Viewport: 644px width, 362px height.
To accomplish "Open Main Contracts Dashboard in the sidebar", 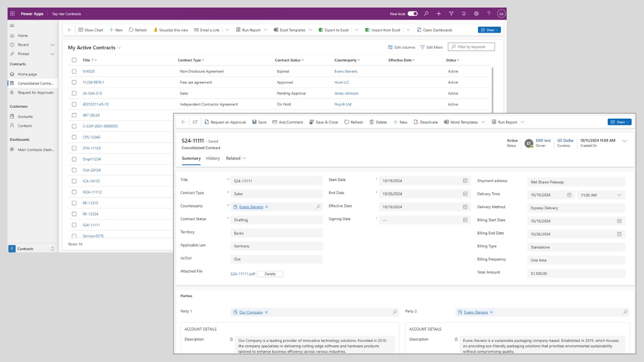I will (x=32, y=150).
